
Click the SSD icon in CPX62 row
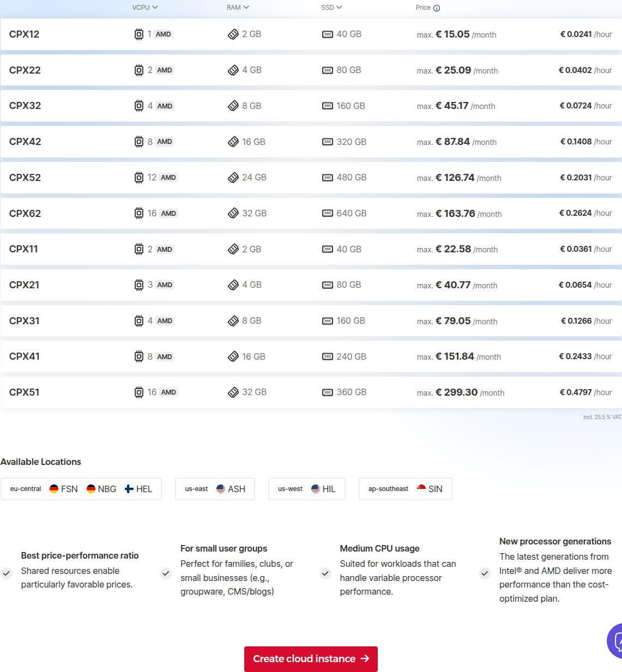click(x=328, y=213)
